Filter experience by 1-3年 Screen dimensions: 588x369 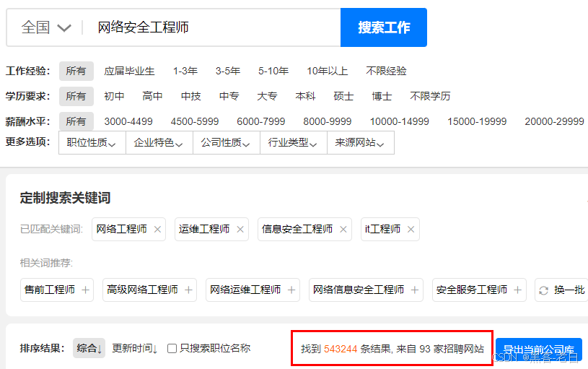(x=185, y=71)
